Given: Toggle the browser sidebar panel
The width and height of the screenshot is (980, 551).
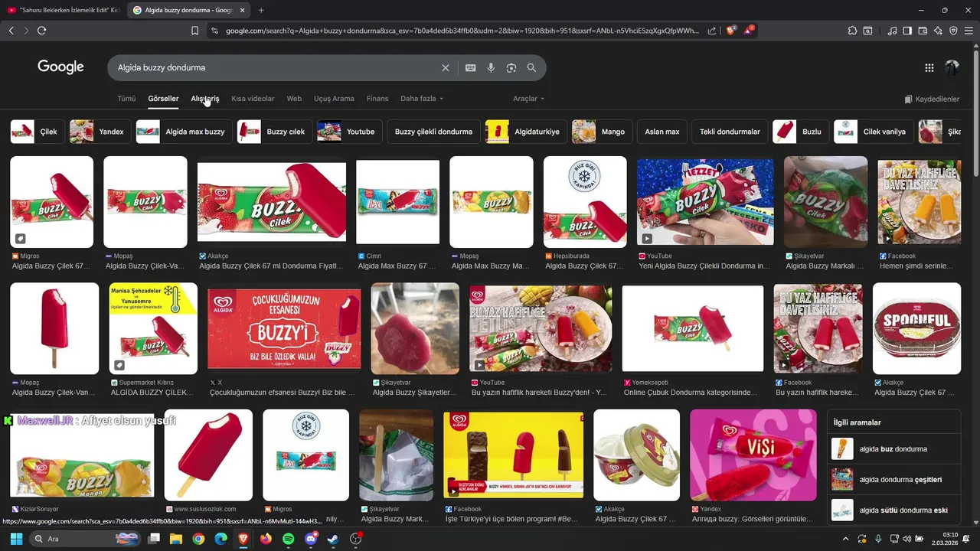Looking at the screenshot, I should (907, 31).
